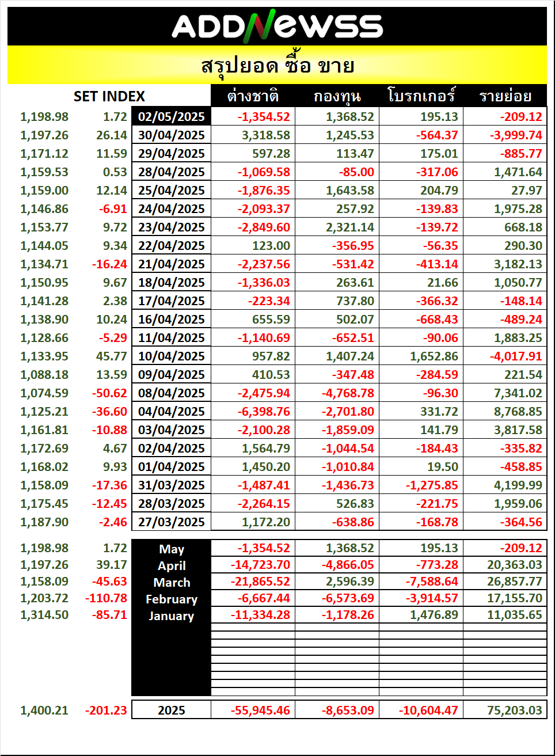Click the -55,945.46 yearly foreign total
Screen dimensions: 555x756
click(260, 710)
